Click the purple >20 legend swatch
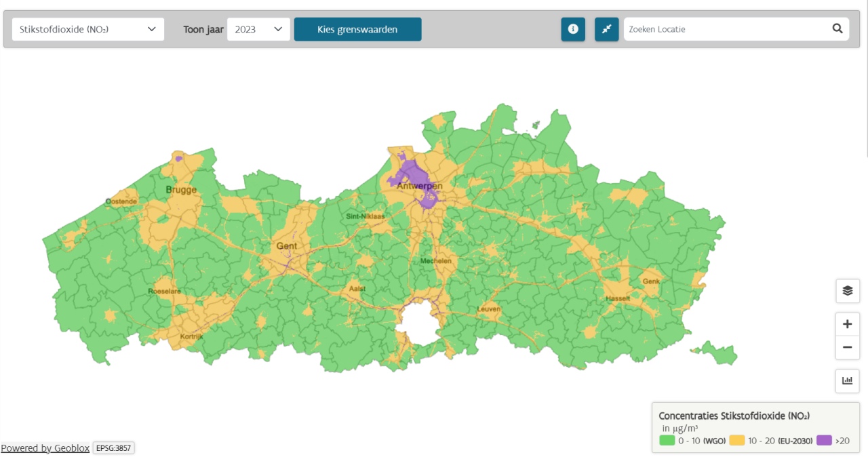Viewport: 868px width, 457px height. (x=824, y=441)
